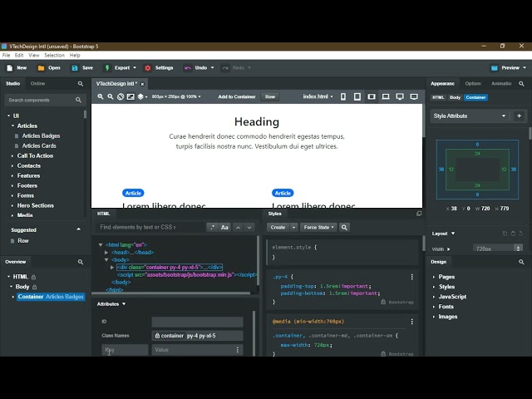Select the desktop monitor device preview
532x399 pixels.
coord(400,96)
